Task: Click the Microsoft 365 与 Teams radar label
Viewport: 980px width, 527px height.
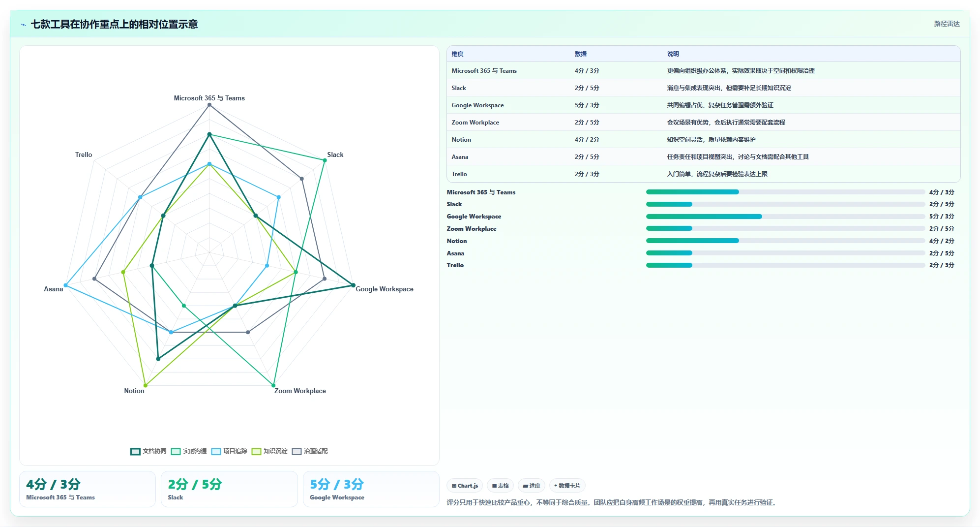Action: 209,98
